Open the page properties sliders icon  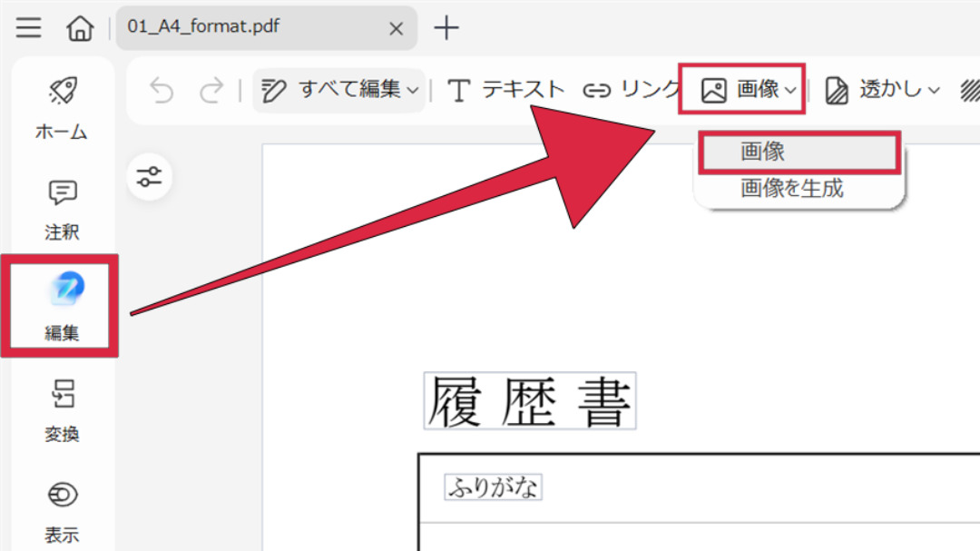click(x=149, y=177)
